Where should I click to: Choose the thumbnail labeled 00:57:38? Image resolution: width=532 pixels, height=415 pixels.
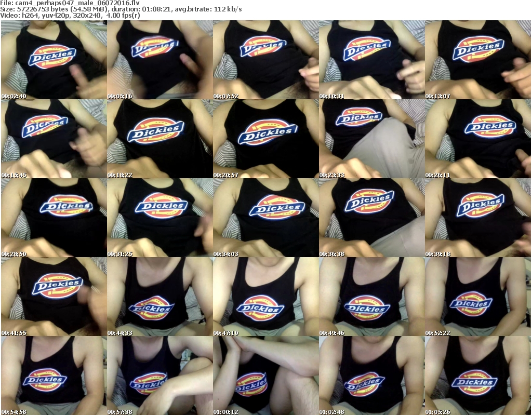[x=160, y=376]
